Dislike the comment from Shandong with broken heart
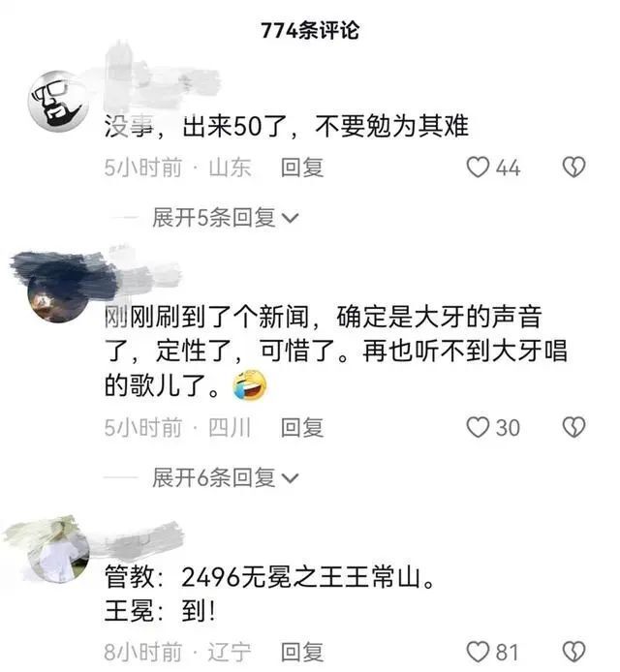 point(573,168)
